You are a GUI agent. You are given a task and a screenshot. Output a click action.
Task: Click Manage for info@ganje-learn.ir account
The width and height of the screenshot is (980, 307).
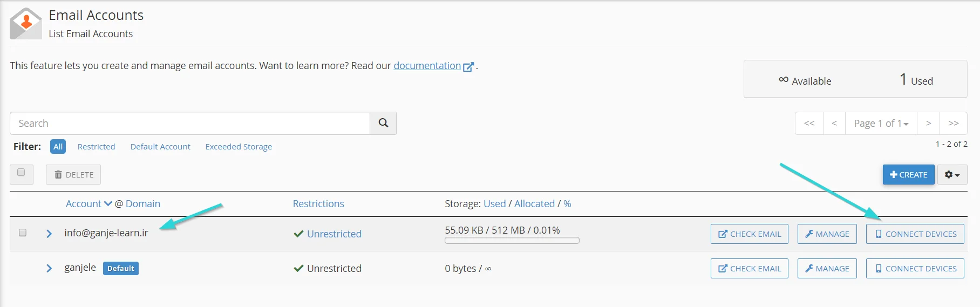tap(827, 234)
